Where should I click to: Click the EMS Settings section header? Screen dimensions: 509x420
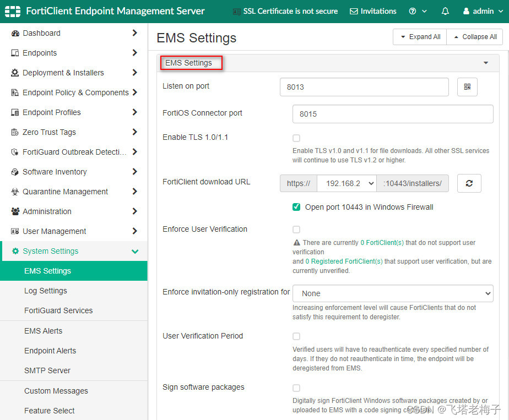(328, 63)
